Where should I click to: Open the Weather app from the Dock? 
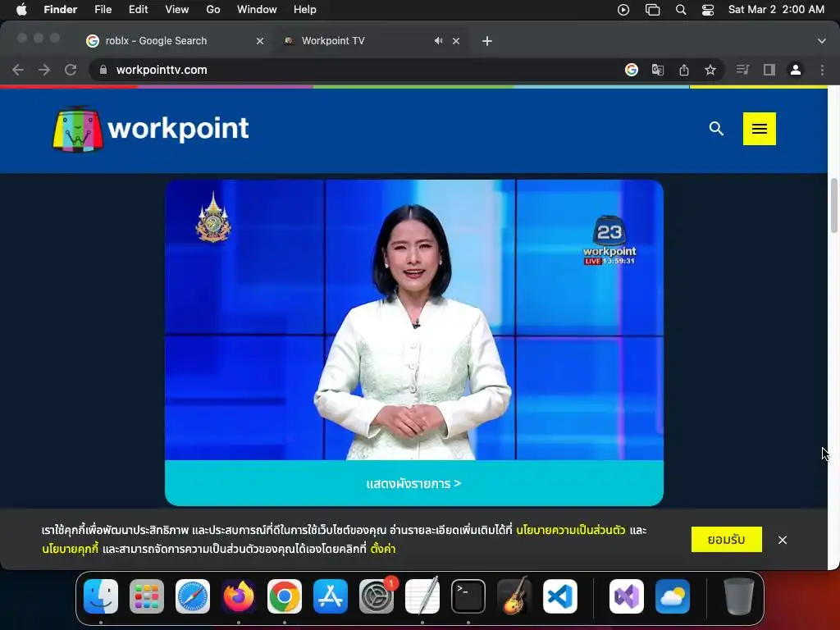pyautogui.click(x=673, y=596)
